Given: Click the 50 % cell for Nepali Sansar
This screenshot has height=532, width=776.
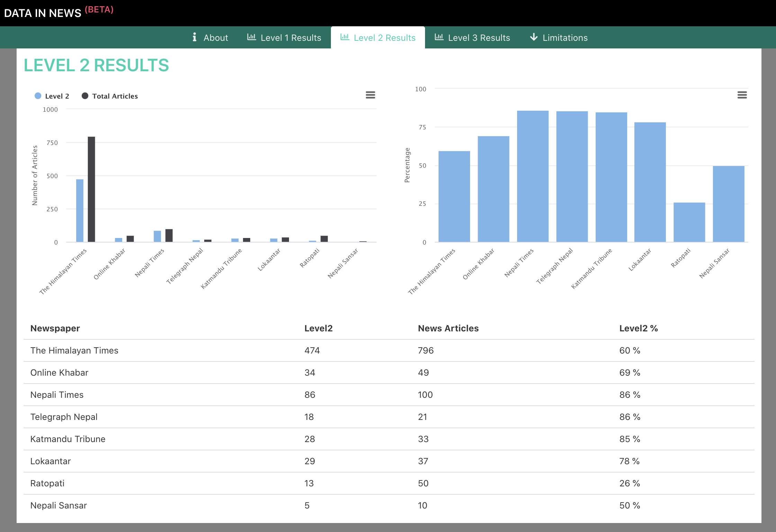Looking at the screenshot, I should [630, 505].
